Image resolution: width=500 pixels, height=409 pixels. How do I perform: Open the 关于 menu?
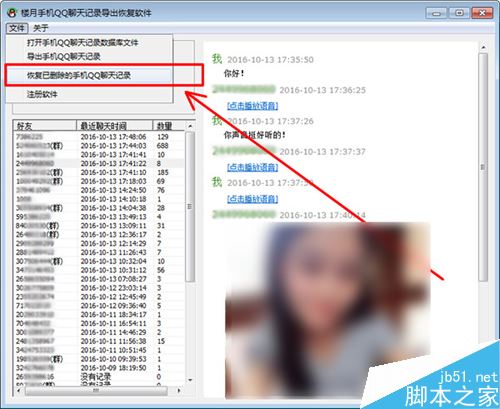[41, 28]
